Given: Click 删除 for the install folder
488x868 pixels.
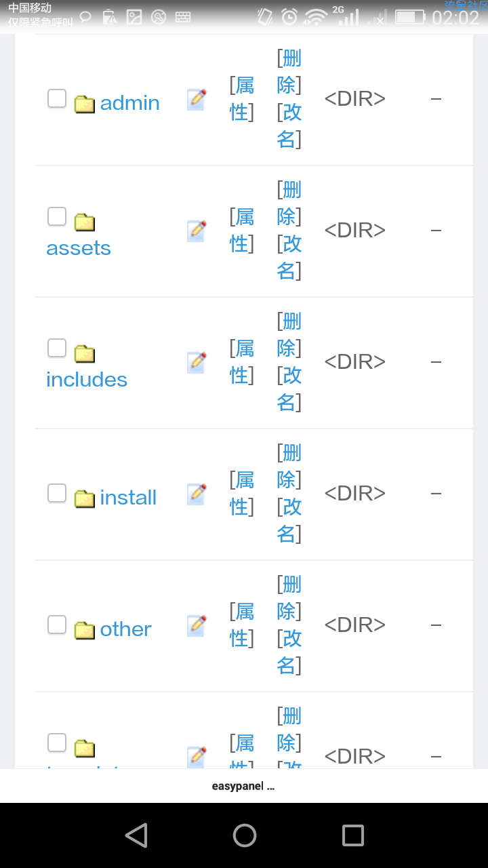Looking at the screenshot, I should click(x=289, y=466).
